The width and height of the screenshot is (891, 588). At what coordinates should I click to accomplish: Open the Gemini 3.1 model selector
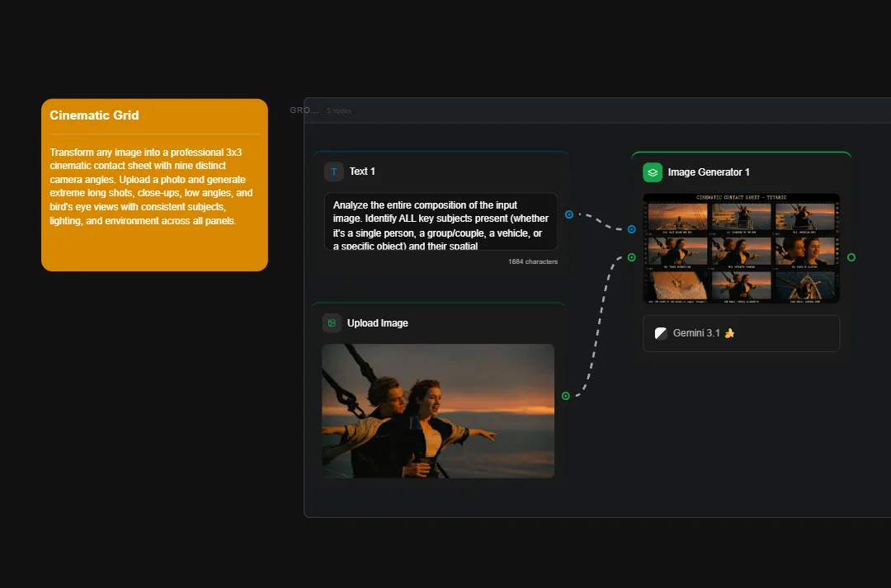pos(740,333)
